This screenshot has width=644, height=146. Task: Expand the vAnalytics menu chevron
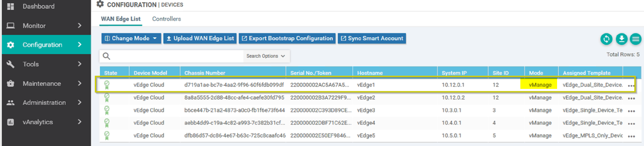pyautogui.click(x=80, y=122)
